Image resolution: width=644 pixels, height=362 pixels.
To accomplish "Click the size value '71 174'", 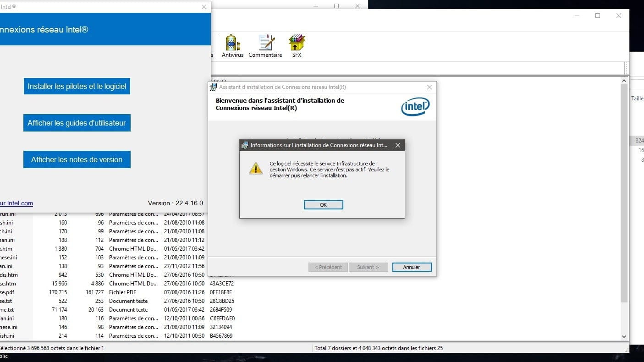I will point(59,310).
